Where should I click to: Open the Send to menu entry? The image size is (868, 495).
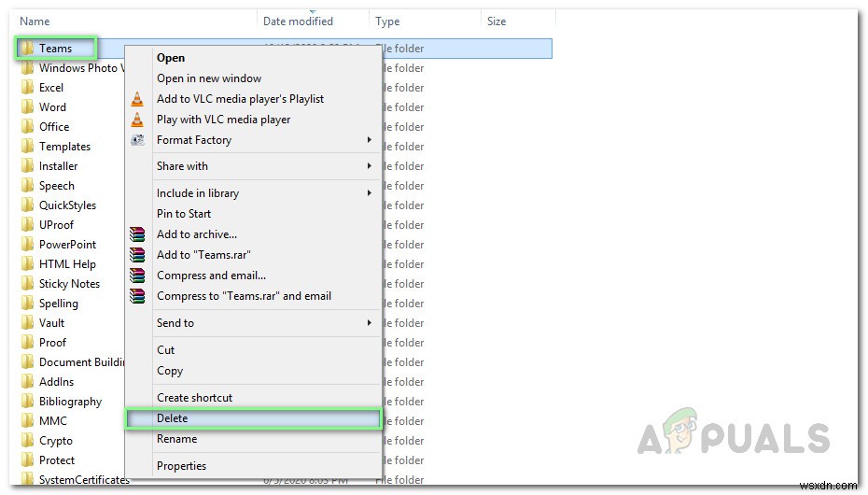tap(175, 323)
